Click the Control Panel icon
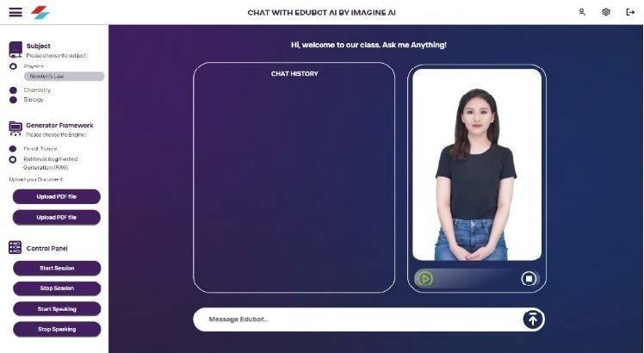The height and width of the screenshot is (353, 644). 15,247
